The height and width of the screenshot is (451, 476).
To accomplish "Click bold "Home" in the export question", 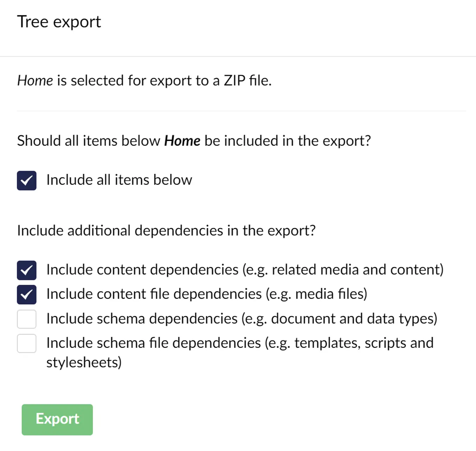I will 182,141.
